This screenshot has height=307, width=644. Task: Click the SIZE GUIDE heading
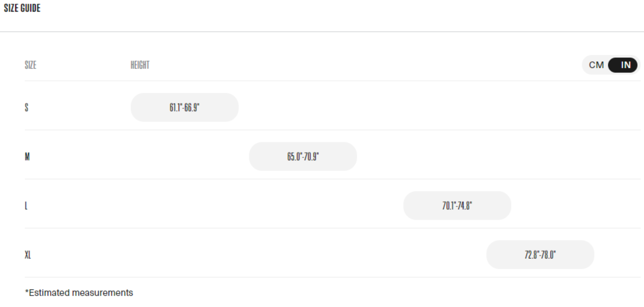click(22, 8)
